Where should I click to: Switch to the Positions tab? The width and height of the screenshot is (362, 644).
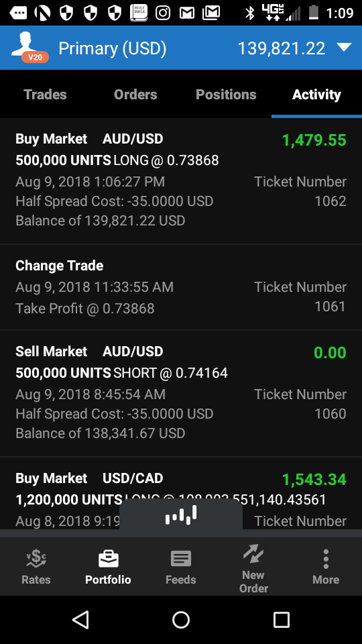click(x=226, y=95)
